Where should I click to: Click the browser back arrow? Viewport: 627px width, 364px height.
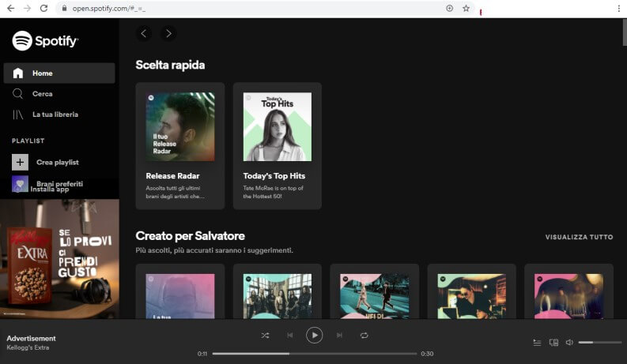[11, 8]
